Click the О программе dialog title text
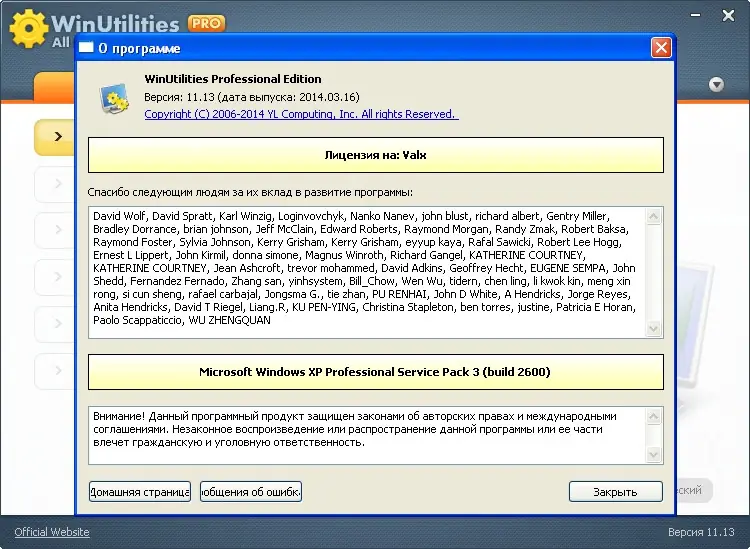 pos(139,48)
